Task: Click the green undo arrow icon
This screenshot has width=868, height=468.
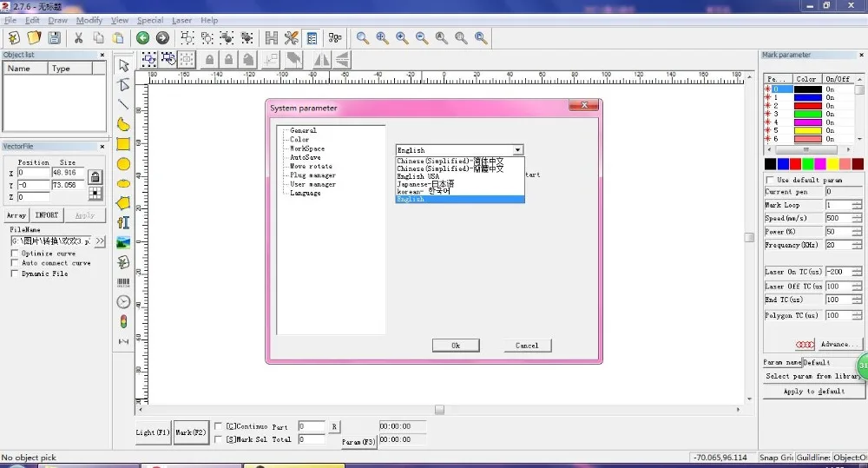Action: 143,37
